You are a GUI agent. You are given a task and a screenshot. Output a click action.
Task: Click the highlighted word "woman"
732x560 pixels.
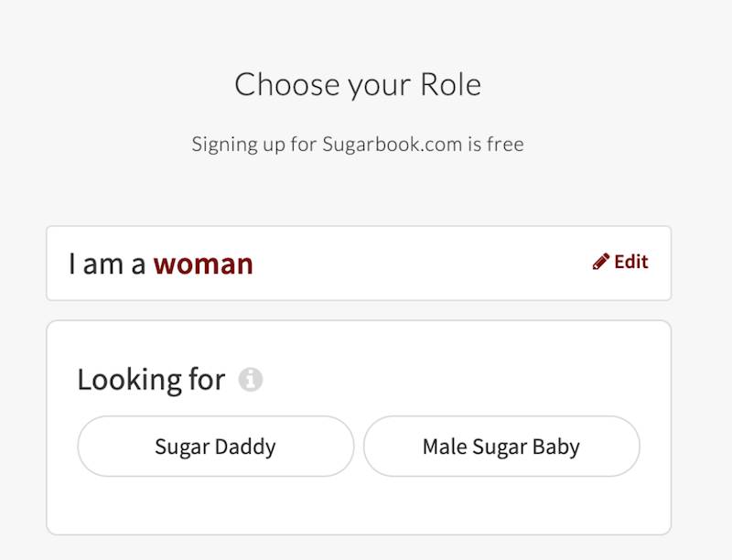point(203,264)
